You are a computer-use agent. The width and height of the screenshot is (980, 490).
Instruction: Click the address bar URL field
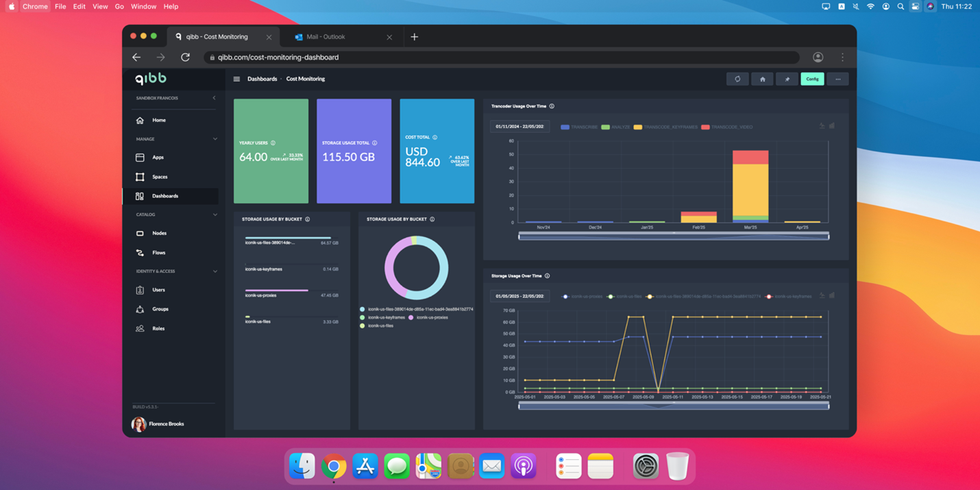point(502,58)
